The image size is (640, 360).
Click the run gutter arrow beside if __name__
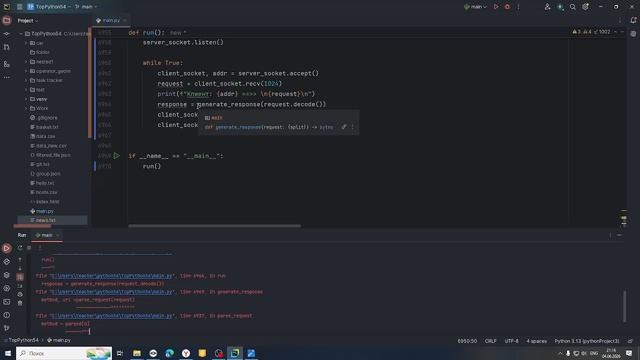point(117,156)
